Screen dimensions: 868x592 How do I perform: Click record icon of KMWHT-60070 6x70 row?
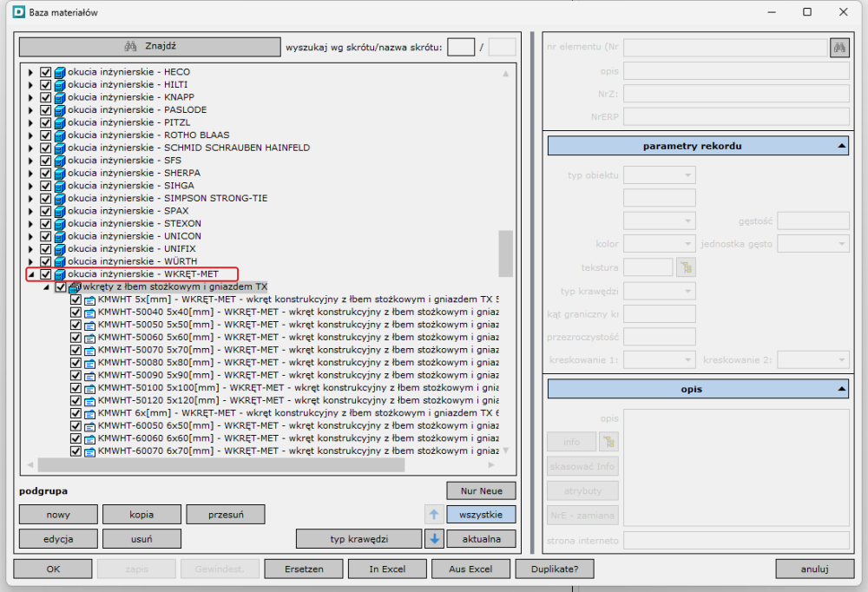(x=89, y=451)
